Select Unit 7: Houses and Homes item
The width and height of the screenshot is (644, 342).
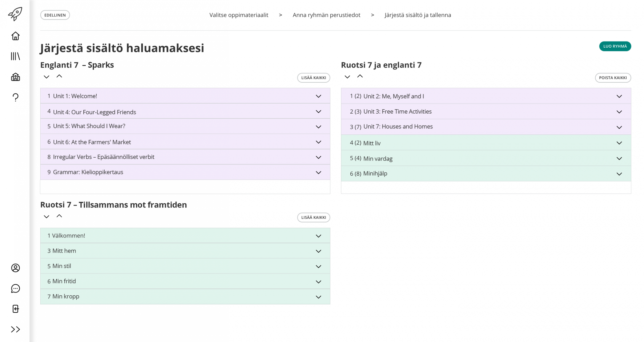click(x=398, y=127)
